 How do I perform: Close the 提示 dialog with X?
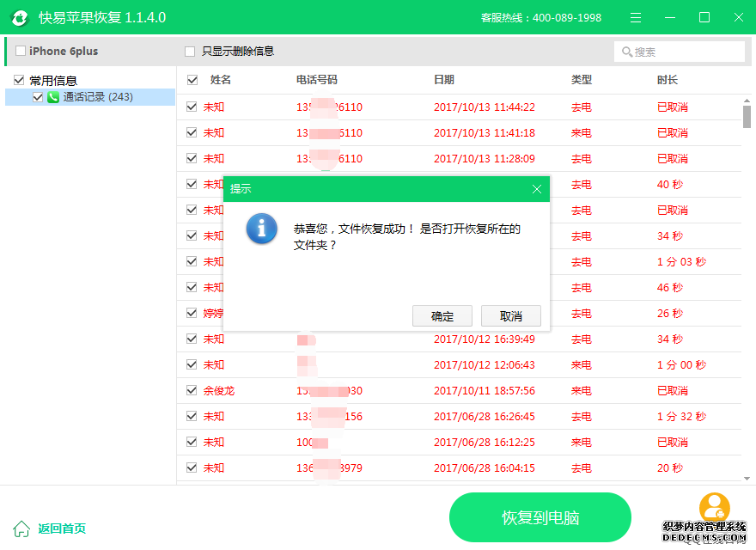[x=537, y=189]
